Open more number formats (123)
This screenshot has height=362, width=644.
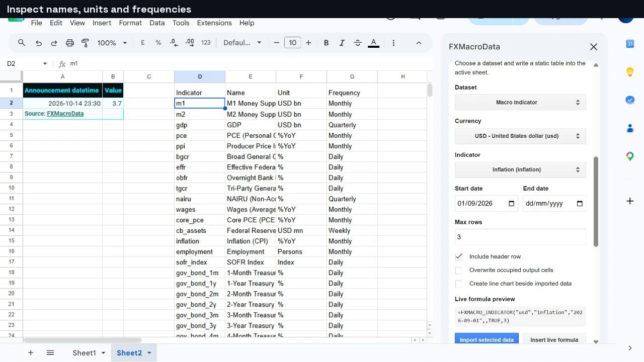206,43
